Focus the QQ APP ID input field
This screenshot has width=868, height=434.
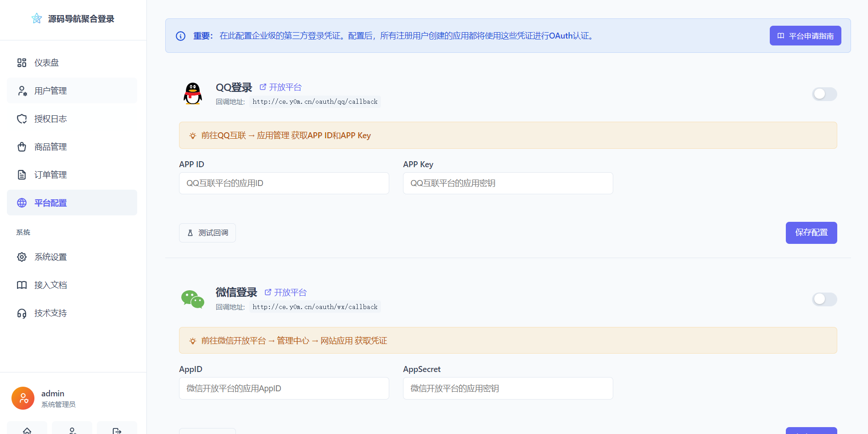(284, 183)
